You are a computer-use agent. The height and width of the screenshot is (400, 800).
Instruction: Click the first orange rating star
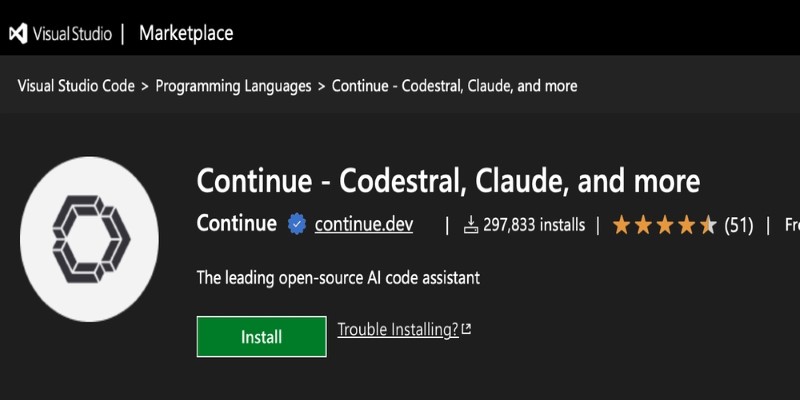coord(621,224)
